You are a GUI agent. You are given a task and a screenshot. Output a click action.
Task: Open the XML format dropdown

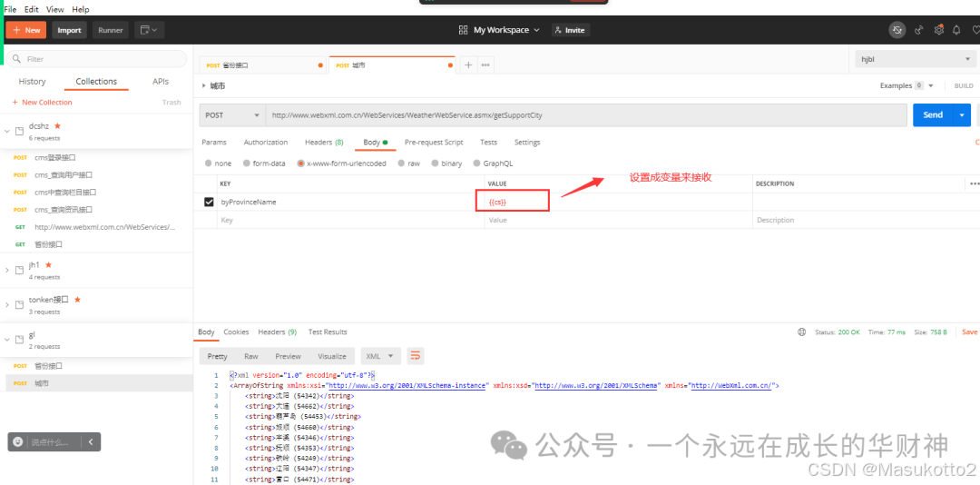click(380, 356)
